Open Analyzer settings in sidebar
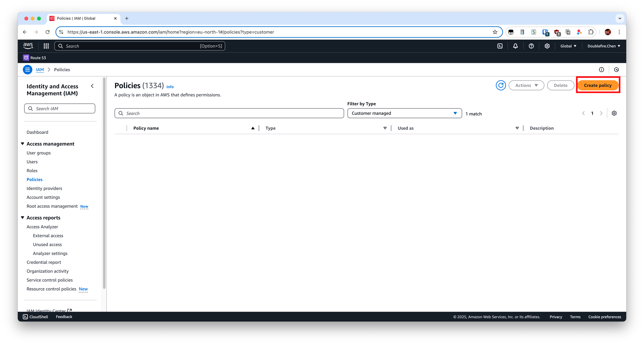 50,253
